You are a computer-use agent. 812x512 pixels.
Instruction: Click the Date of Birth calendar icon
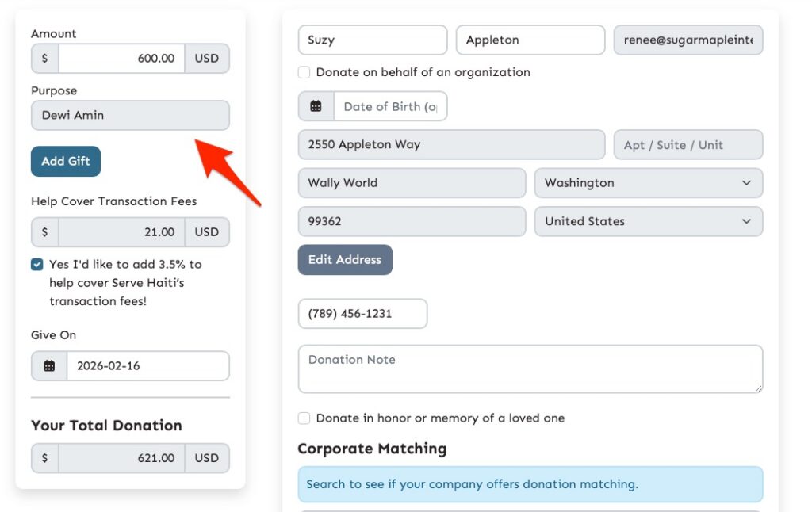click(316, 105)
